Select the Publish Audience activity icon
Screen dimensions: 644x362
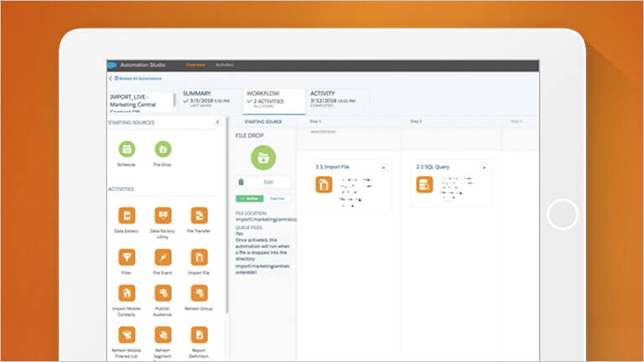tap(163, 293)
